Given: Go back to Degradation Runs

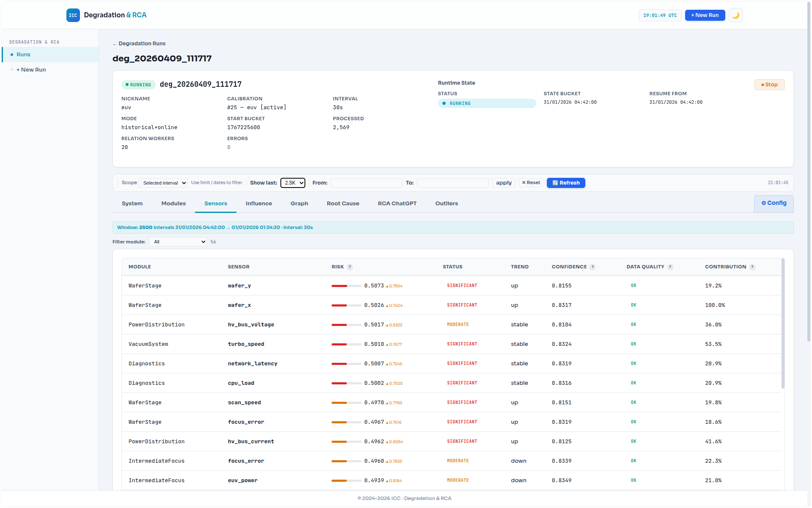Looking at the screenshot, I should pyautogui.click(x=139, y=44).
